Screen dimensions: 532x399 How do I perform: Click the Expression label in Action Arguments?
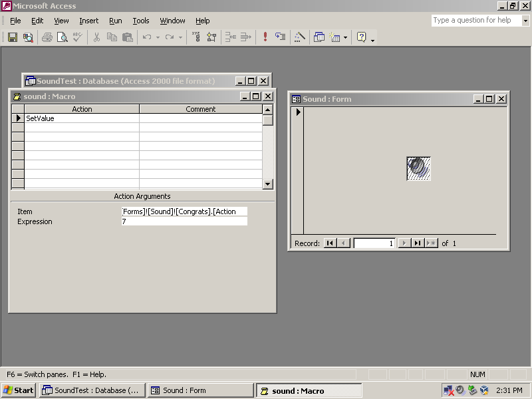(x=35, y=221)
